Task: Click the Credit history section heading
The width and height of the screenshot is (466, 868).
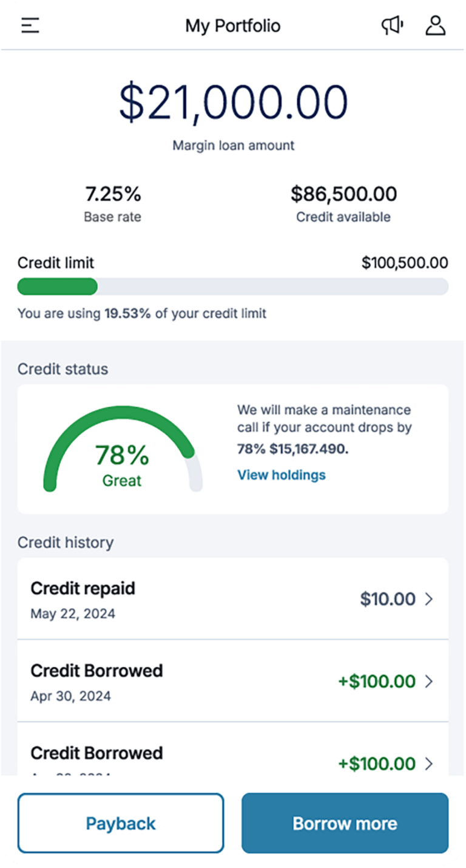Action: tap(66, 542)
